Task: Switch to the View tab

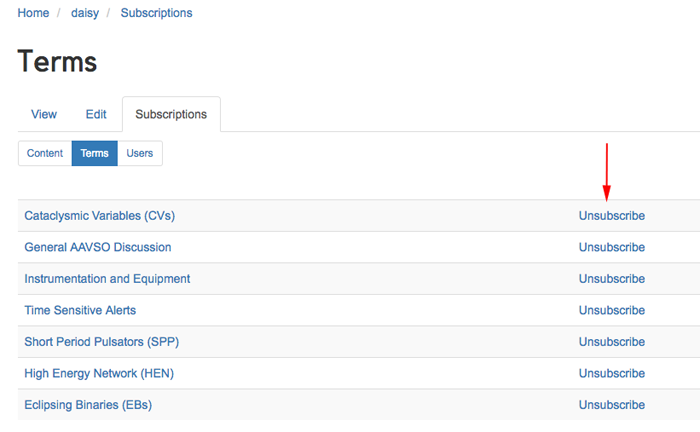Action: pyautogui.click(x=44, y=114)
